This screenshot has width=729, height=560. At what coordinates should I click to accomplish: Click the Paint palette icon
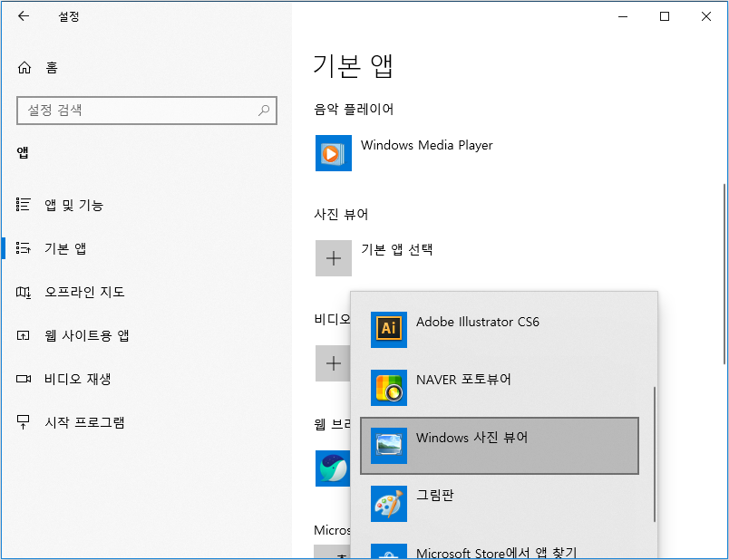coord(389,504)
